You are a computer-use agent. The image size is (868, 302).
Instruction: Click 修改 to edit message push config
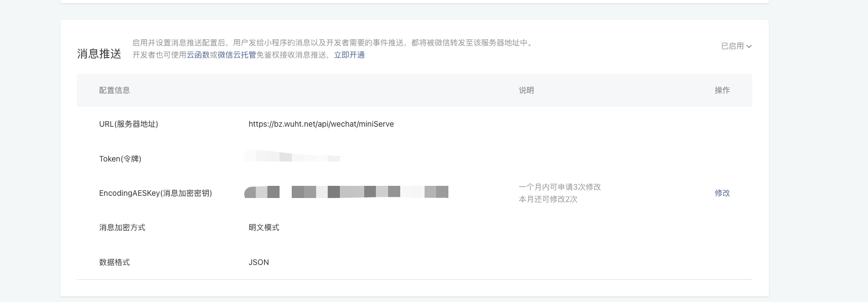coord(722,193)
